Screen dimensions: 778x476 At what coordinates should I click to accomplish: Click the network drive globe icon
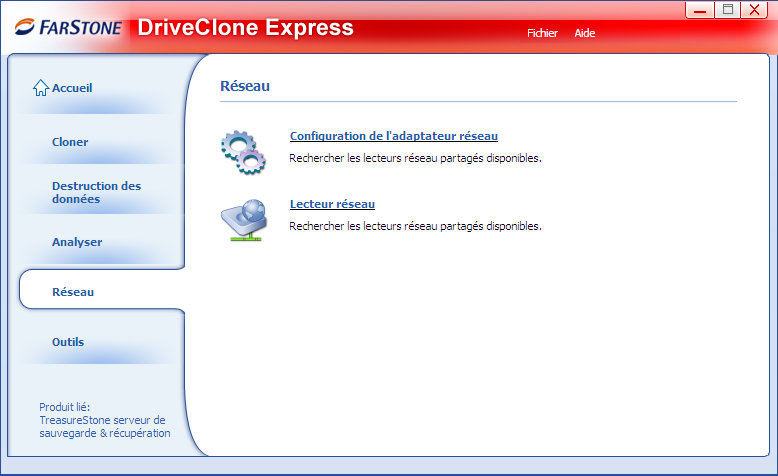coord(244,220)
